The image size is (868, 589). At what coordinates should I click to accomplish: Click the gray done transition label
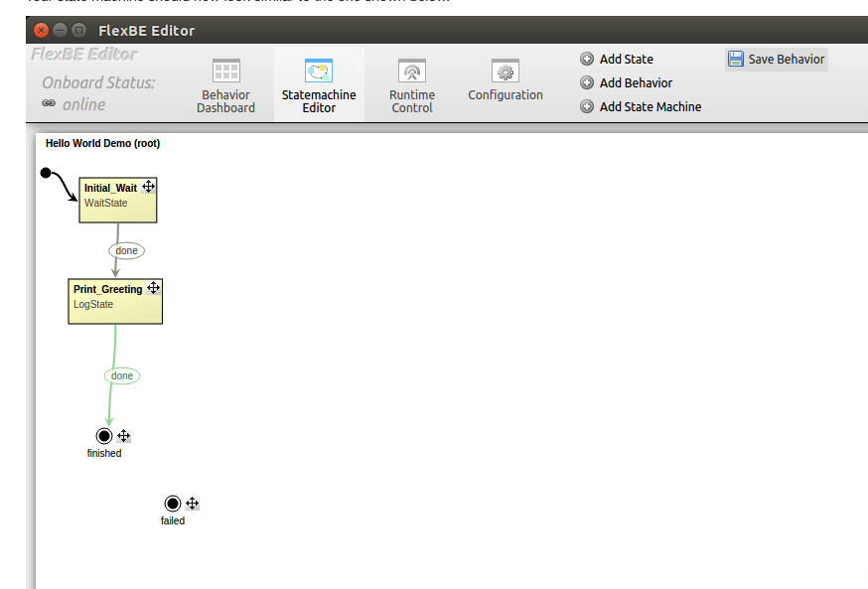(x=126, y=250)
